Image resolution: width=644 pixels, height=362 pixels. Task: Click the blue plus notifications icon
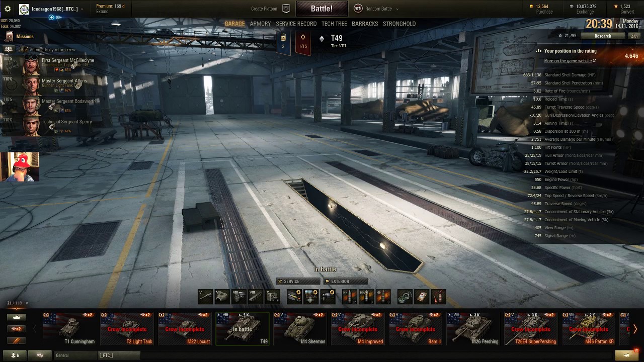[51, 17]
